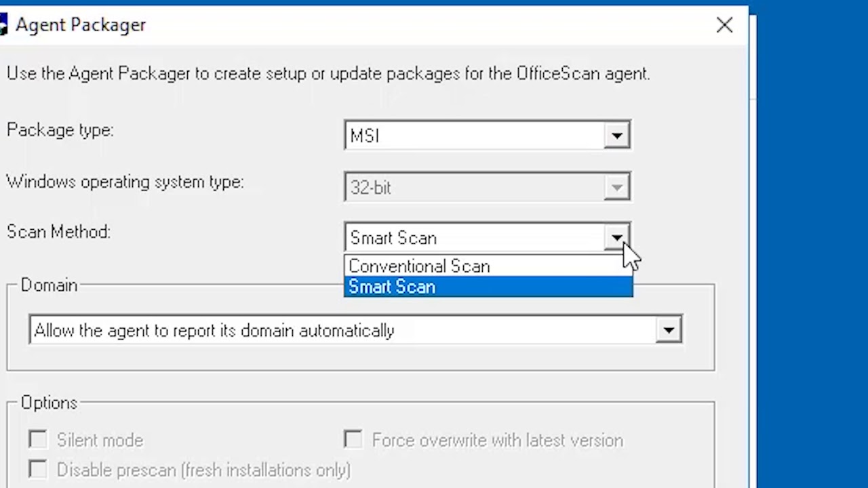Click the Windows operating system type label
The height and width of the screenshot is (488, 868).
(125, 182)
